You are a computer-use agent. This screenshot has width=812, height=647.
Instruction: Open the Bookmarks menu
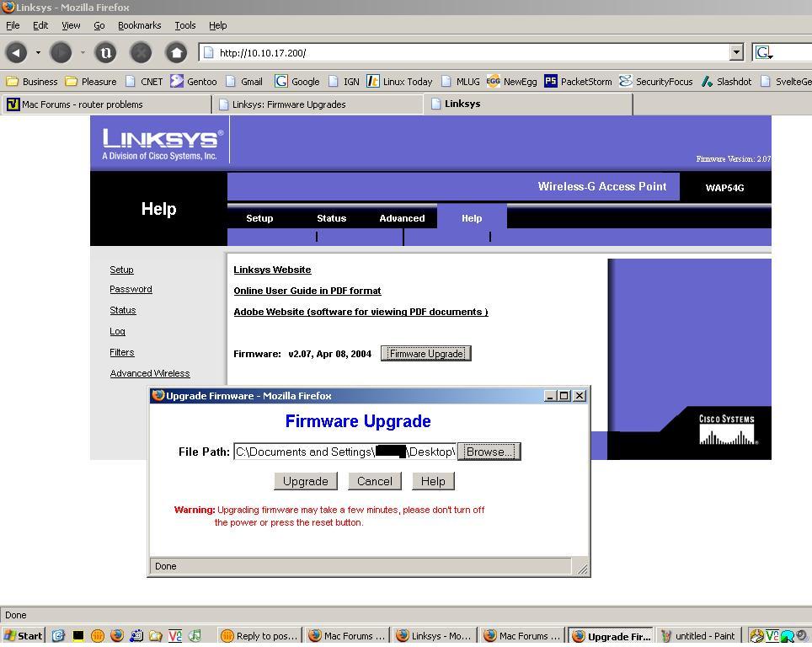pos(139,25)
